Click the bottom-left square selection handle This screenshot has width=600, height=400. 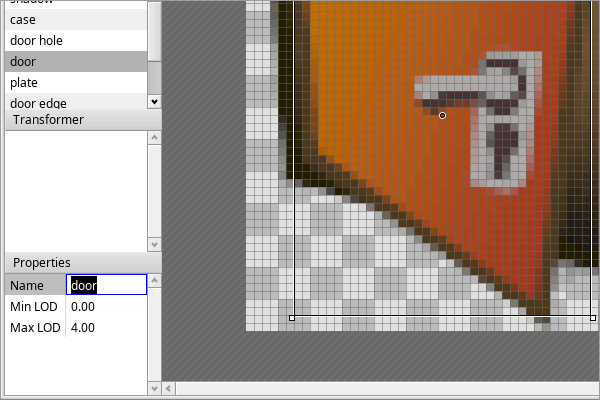pos(292,318)
